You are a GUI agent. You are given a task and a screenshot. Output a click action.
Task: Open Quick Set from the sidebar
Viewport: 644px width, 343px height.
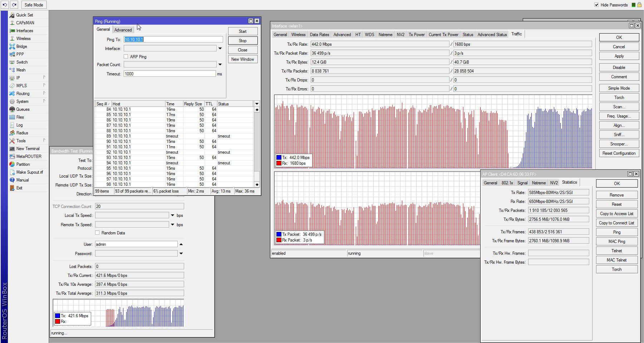[x=24, y=15]
